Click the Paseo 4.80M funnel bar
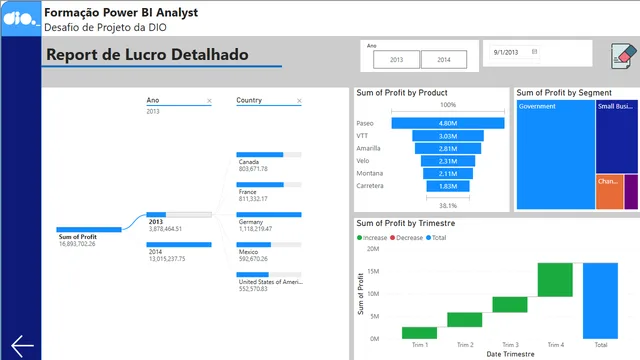Image resolution: width=640 pixels, height=360 pixels. tap(448, 123)
